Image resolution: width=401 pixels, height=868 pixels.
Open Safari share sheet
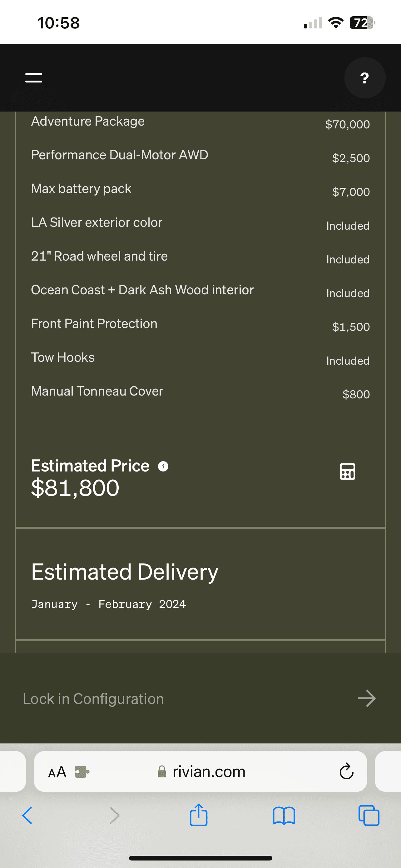199,815
